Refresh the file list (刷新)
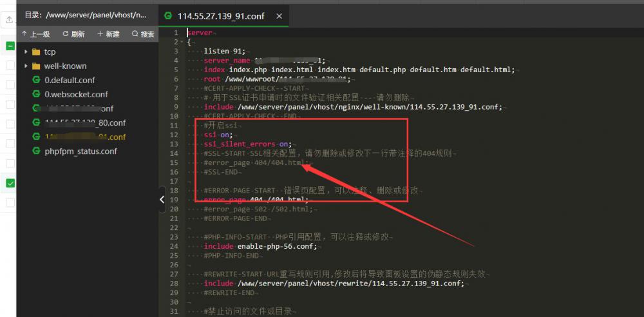This screenshot has width=644, height=317. tap(73, 34)
